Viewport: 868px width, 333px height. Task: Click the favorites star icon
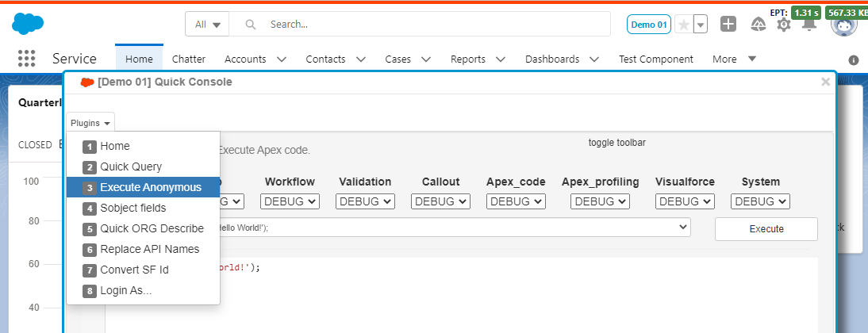pos(684,25)
